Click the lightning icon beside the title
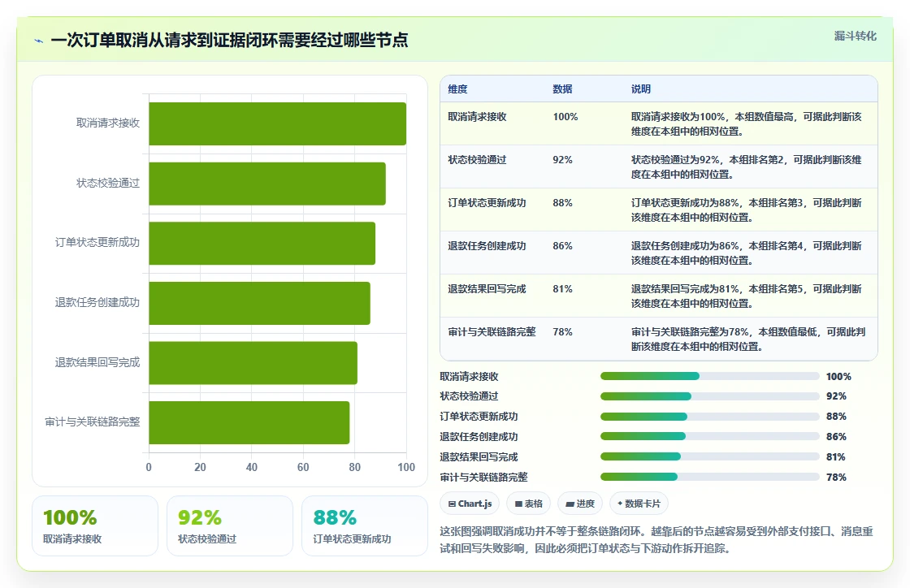The width and height of the screenshot is (910, 588). point(39,41)
